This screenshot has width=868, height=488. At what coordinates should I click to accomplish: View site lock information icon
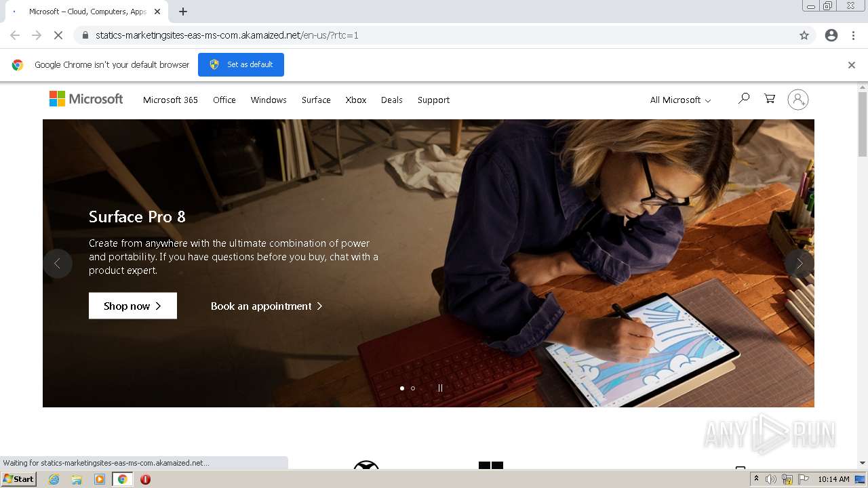pos(85,35)
